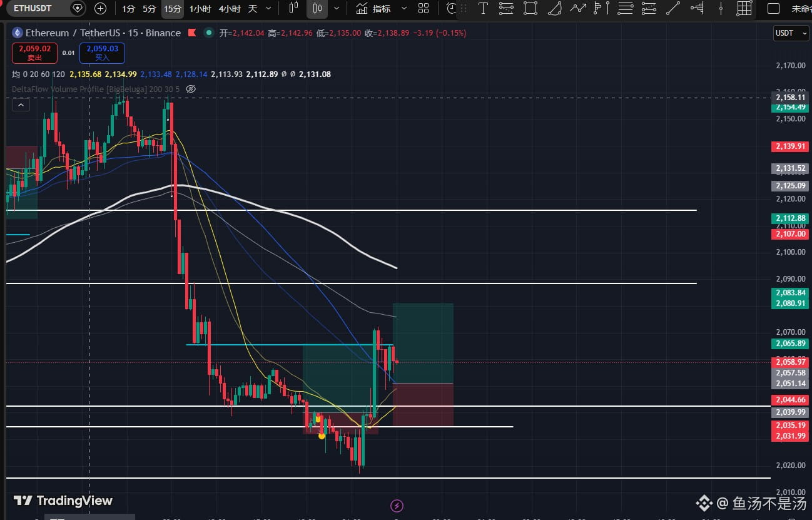Click the red 2,031.99 price label
Viewport: 812px width, 520px height.
[x=790, y=436]
